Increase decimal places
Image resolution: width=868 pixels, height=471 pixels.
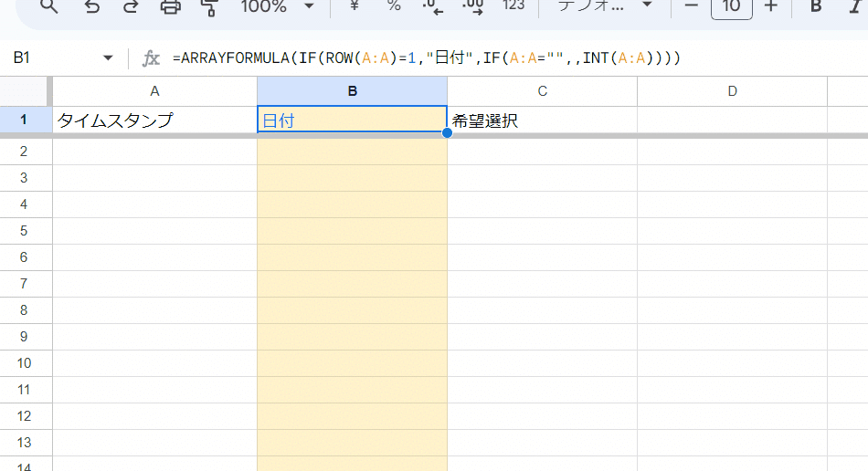(x=472, y=6)
